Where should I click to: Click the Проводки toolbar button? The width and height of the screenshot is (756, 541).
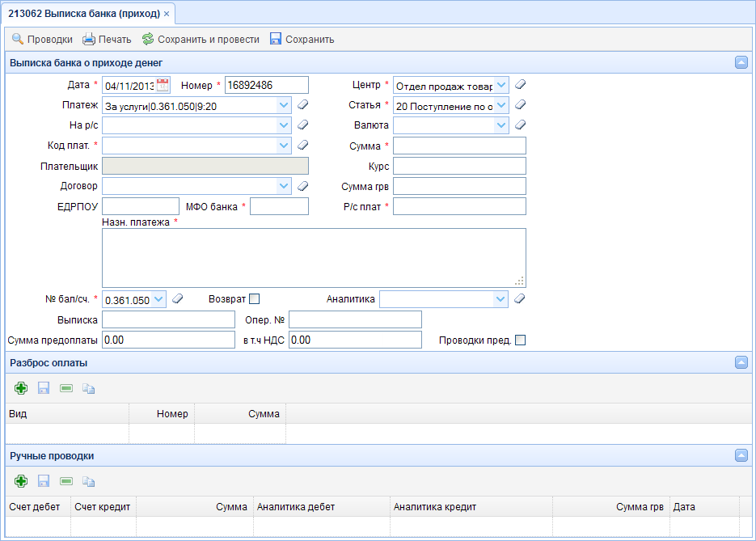point(42,39)
